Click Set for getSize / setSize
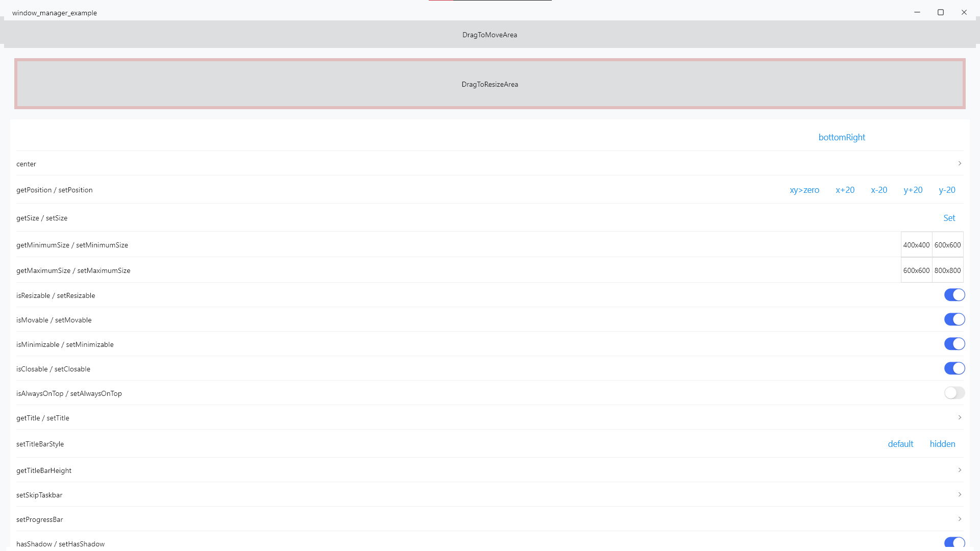980x551 pixels. pyautogui.click(x=949, y=218)
